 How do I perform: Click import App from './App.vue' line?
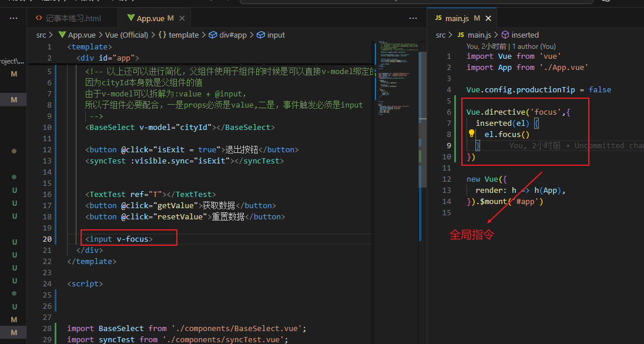click(527, 68)
